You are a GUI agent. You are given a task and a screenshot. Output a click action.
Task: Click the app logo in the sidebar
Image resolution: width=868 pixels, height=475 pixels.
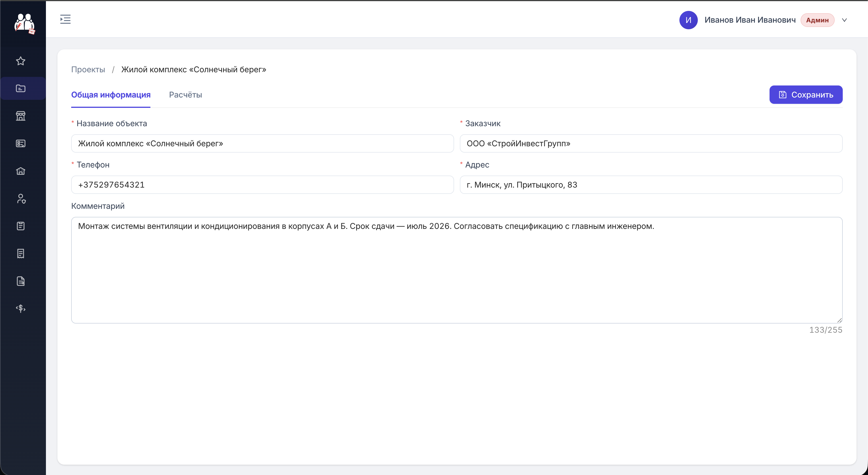25,24
